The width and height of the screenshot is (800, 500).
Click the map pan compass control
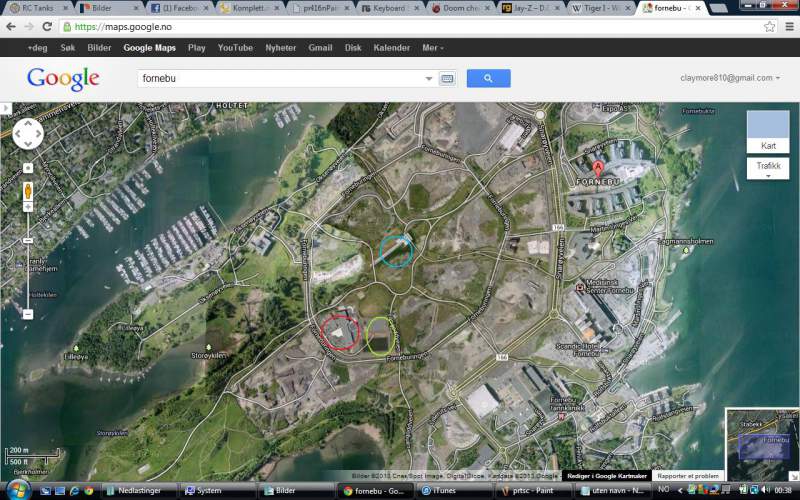27,133
